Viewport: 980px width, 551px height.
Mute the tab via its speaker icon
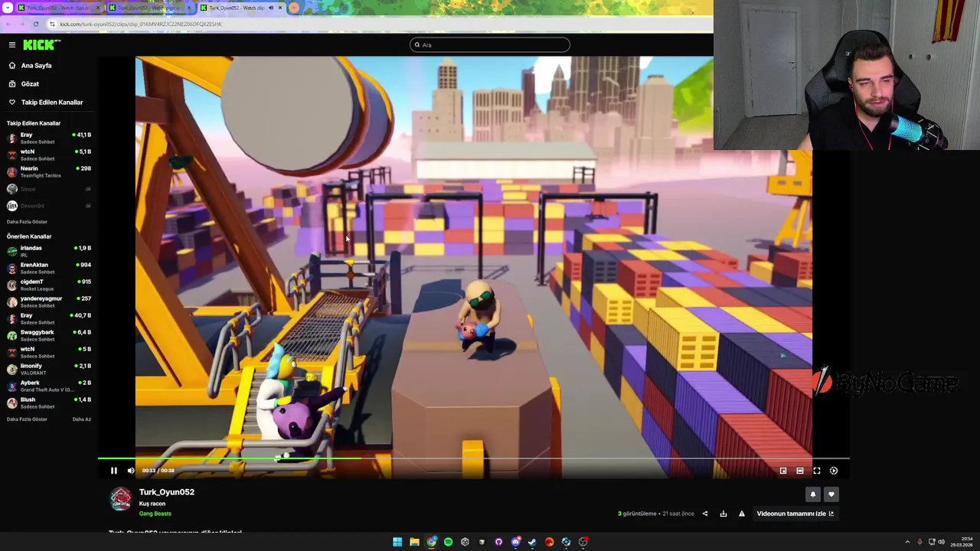[270, 8]
